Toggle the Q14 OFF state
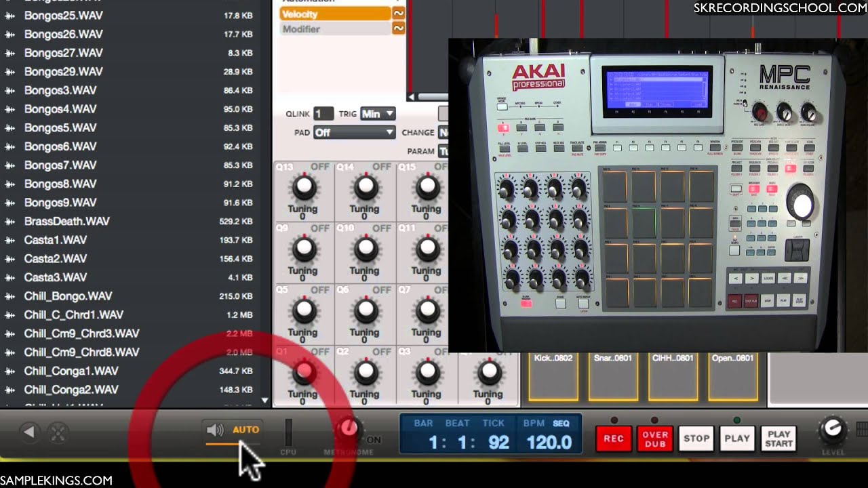The width and height of the screenshot is (868, 488). (x=382, y=167)
